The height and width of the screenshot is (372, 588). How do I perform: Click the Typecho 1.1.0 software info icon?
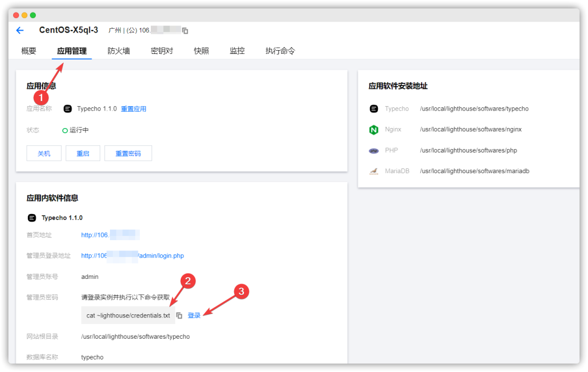point(32,218)
